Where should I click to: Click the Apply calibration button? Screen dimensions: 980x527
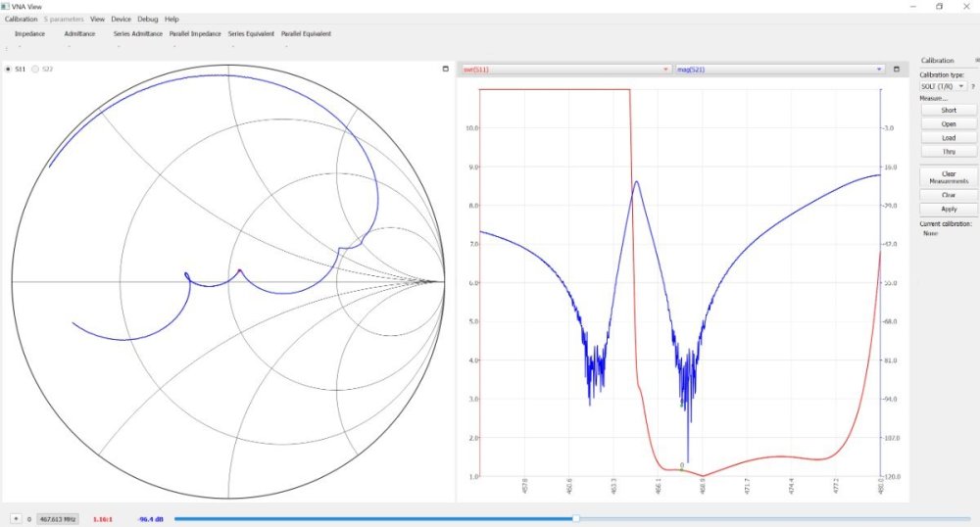pos(948,209)
